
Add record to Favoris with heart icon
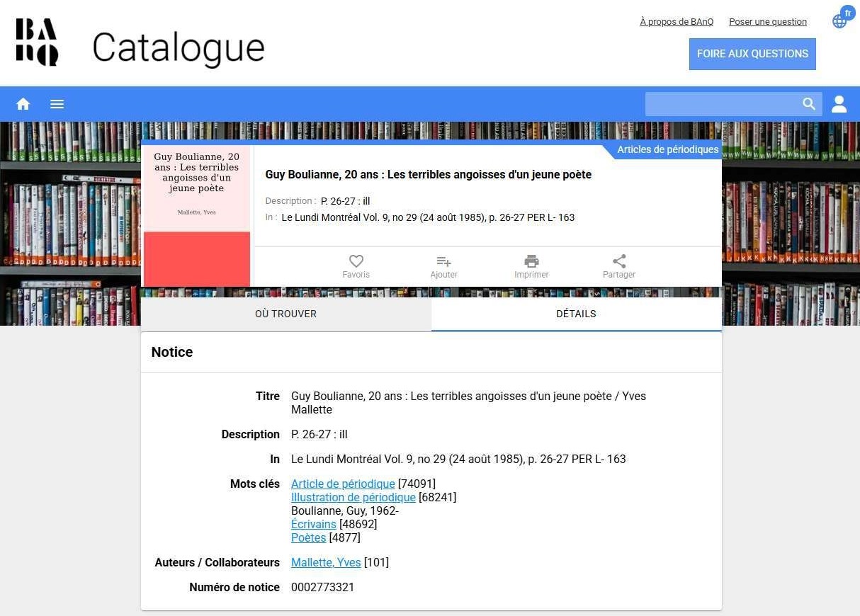click(x=356, y=262)
